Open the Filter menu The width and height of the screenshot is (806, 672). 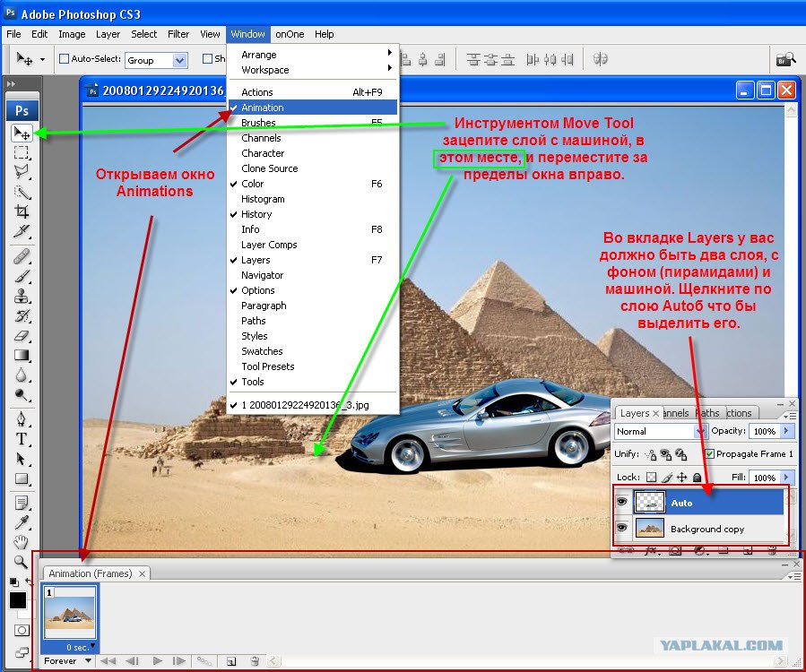178,34
